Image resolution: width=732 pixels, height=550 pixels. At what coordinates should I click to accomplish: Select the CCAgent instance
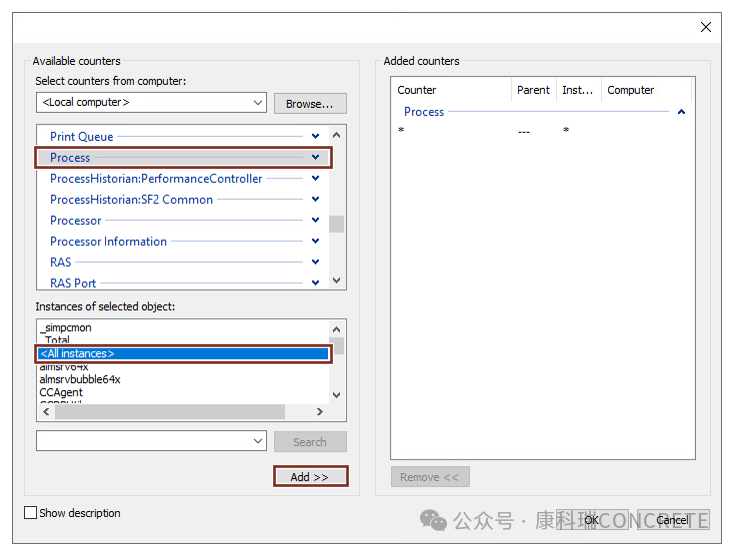click(x=61, y=393)
